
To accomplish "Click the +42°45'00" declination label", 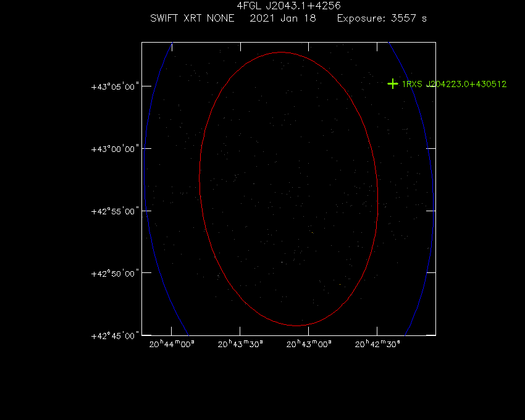I will tap(115, 336).
